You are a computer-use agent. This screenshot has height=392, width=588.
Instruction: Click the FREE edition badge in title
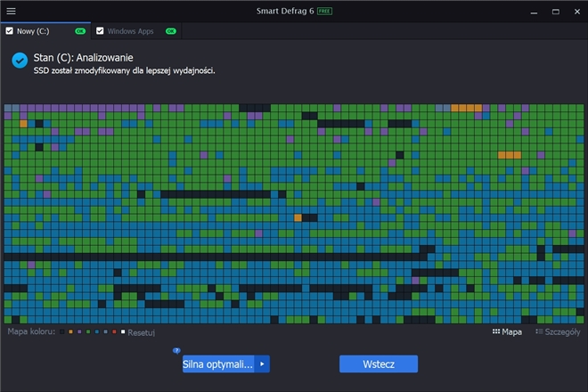coord(324,12)
